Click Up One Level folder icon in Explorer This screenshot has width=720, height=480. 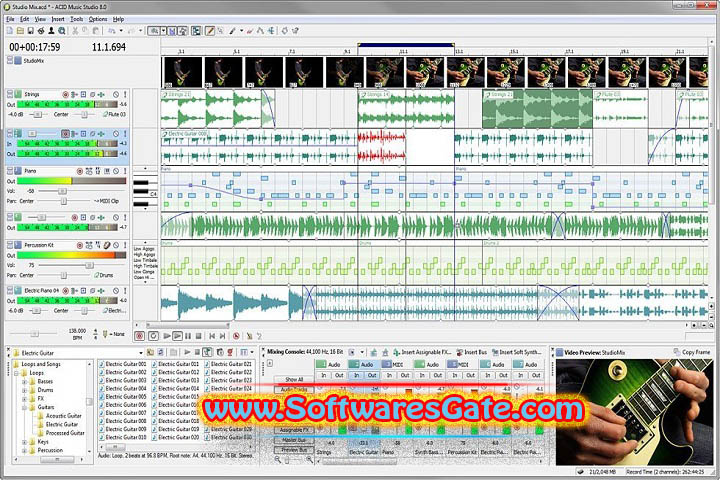tap(151, 352)
